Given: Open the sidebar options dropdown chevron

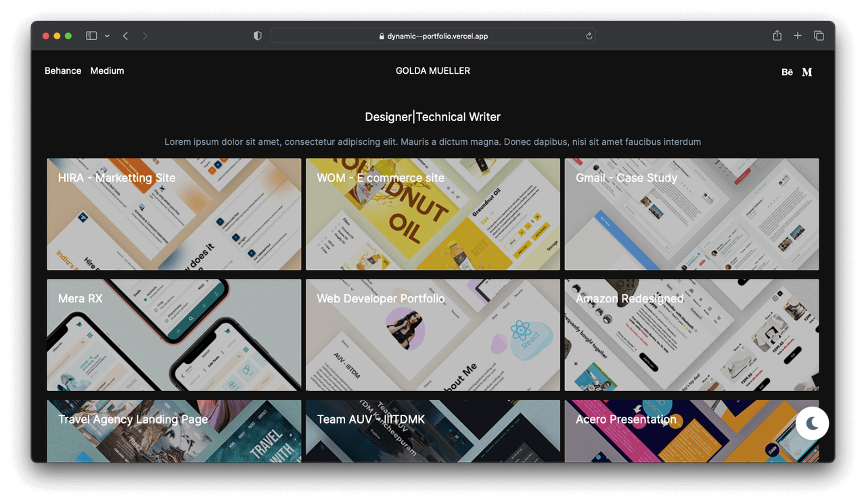Looking at the screenshot, I should click(x=107, y=36).
